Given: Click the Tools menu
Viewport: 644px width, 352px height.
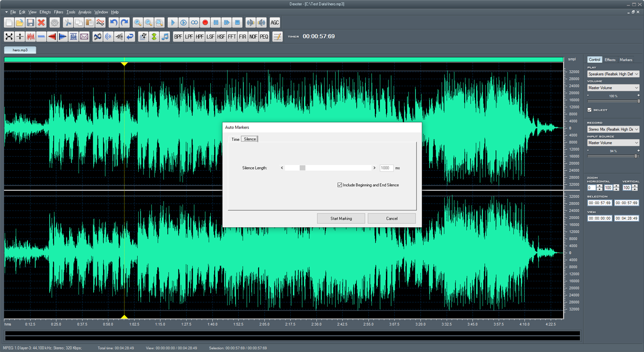Looking at the screenshot, I should [71, 12].
